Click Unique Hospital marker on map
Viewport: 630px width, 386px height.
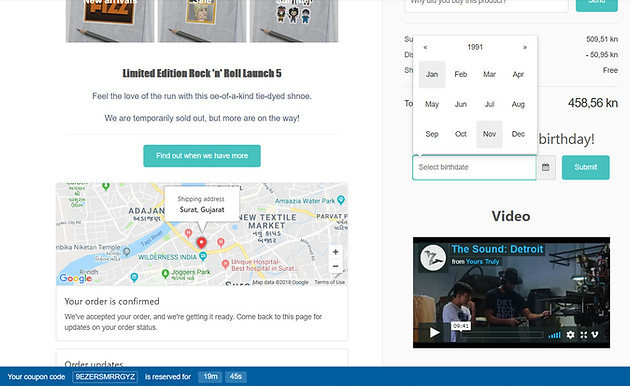225,264
